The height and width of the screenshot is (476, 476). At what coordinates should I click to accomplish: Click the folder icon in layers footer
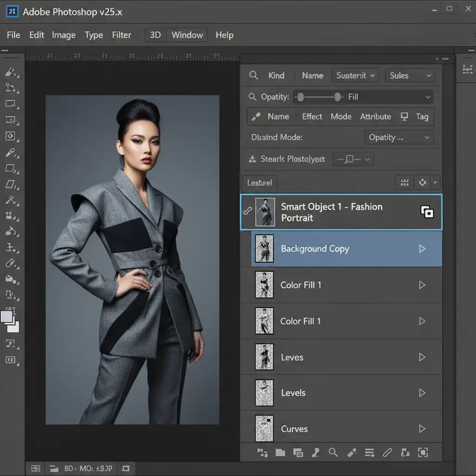(280, 452)
